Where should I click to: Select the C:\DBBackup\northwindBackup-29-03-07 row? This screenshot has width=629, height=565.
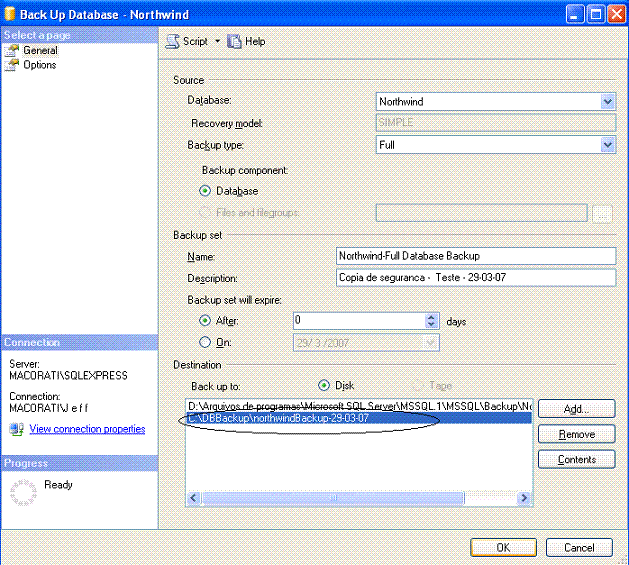coord(359,418)
